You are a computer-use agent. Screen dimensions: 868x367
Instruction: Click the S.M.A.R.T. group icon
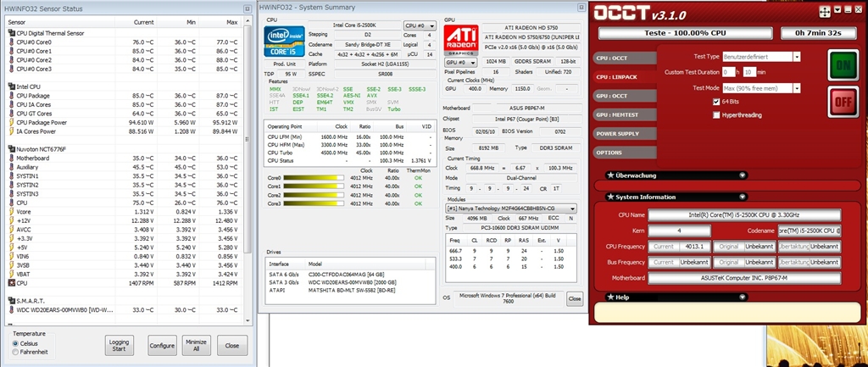pos(12,301)
